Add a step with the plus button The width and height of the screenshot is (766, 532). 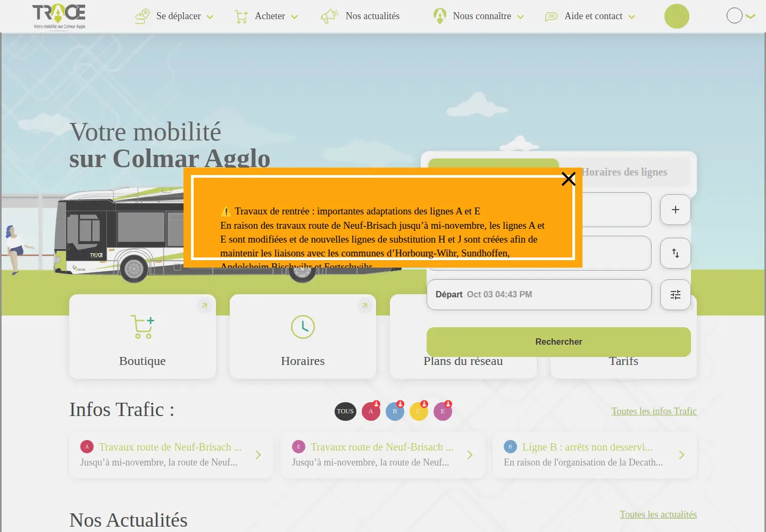[676, 210]
